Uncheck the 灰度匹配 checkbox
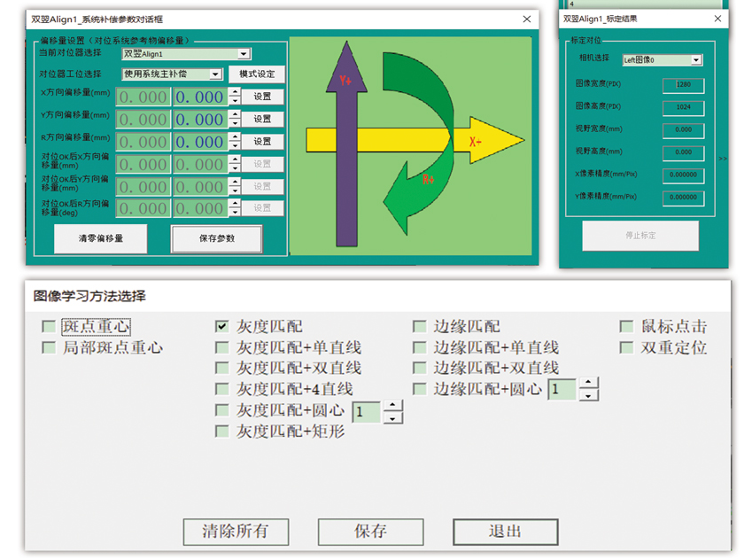 pos(221,327)
